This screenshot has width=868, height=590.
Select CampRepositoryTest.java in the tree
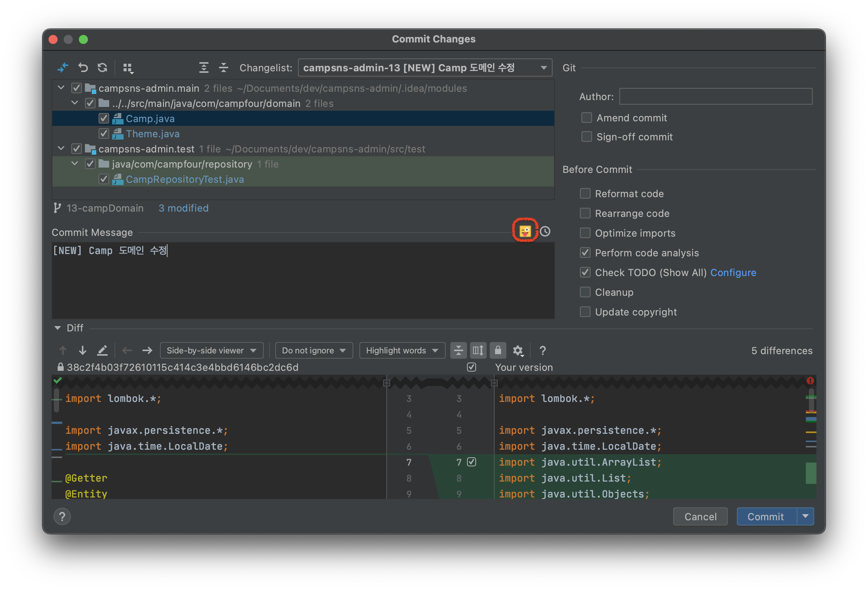[x=185, y=179]
